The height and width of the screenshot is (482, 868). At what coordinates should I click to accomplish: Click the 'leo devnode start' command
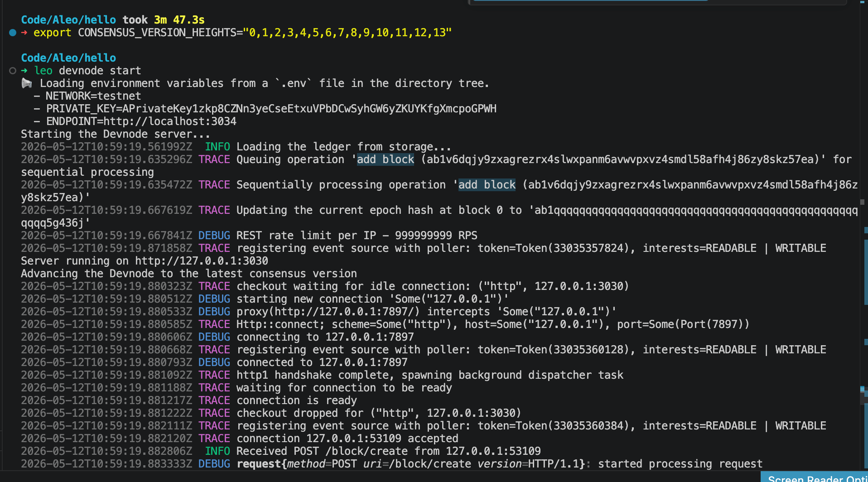point(88,71)
